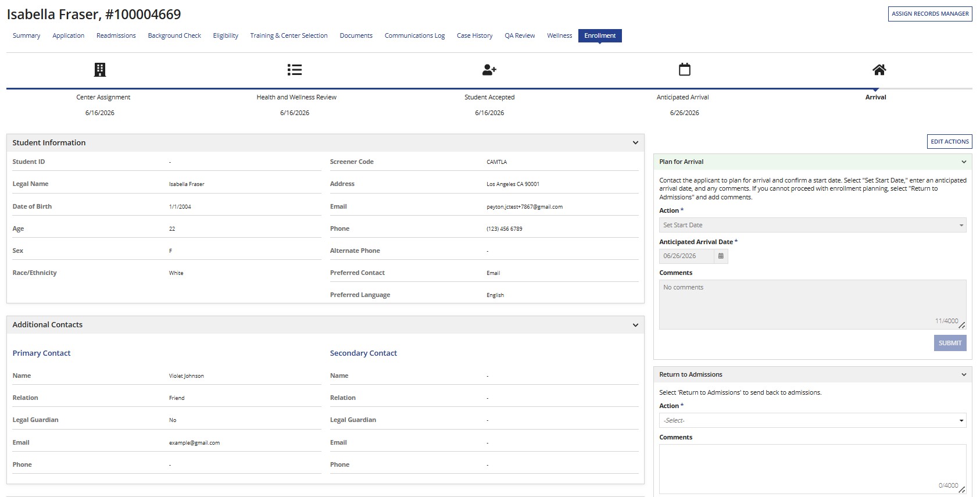Click the primary contact name Violet Johnson
The height and width of the screenshot is (497, 980).
(x=187, y=376)
